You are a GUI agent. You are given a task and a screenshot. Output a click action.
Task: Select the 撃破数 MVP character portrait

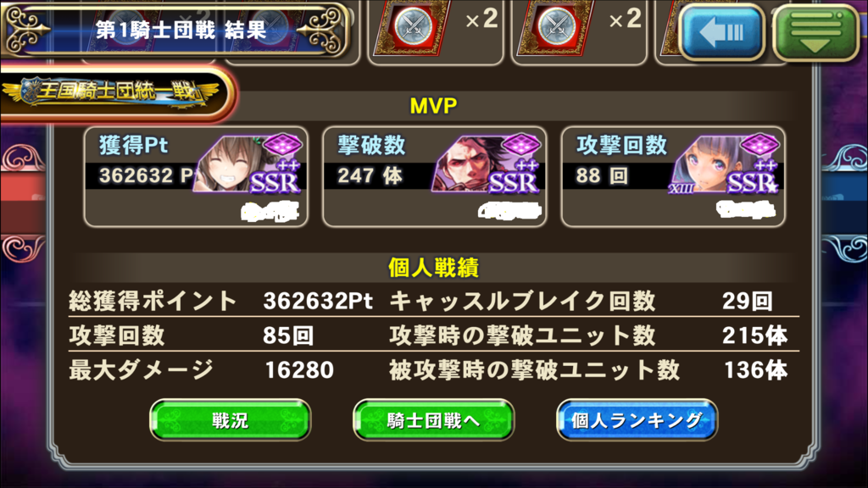pos(486,164)
